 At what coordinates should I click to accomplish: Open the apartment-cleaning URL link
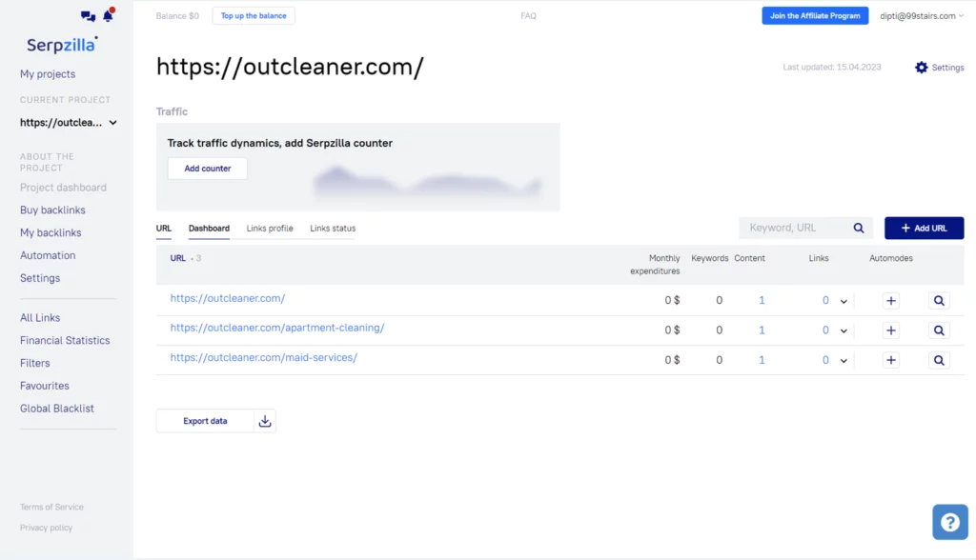(x=277, y=328)
